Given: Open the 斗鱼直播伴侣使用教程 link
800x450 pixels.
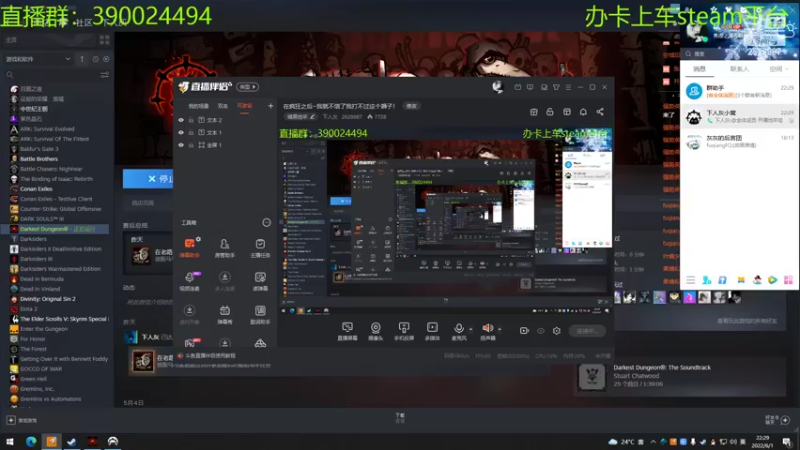Looking at the screenshot, I should point(210,356).
